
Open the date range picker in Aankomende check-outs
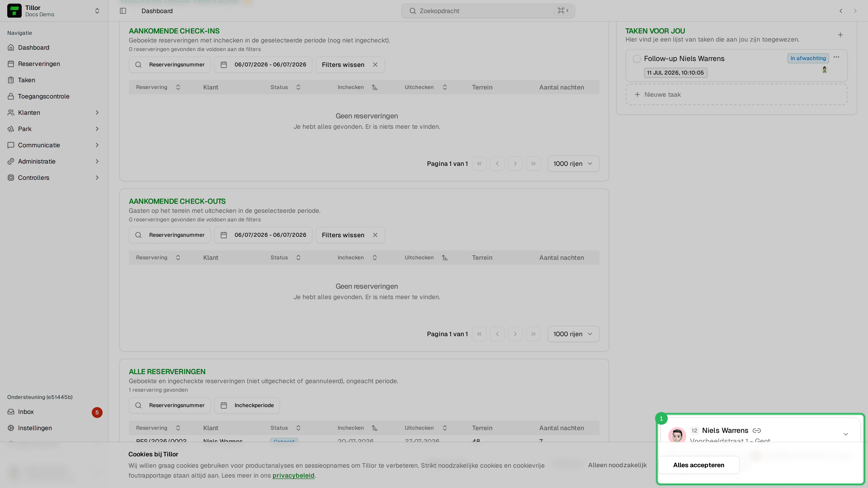tap(263, 235)
